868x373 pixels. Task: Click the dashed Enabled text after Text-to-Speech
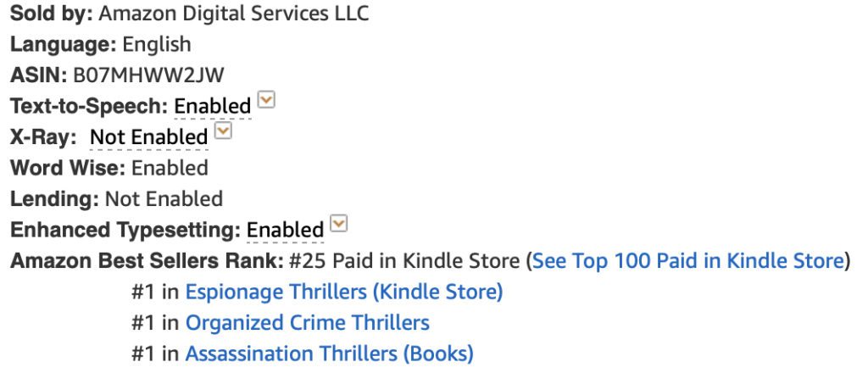[x=213, y=106]
